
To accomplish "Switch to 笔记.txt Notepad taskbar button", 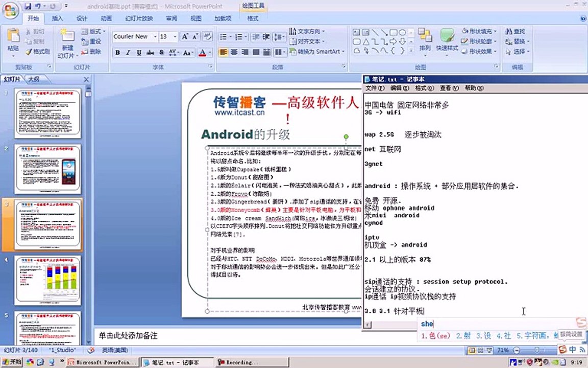I will pyautogui.click(x=177, y=362).
